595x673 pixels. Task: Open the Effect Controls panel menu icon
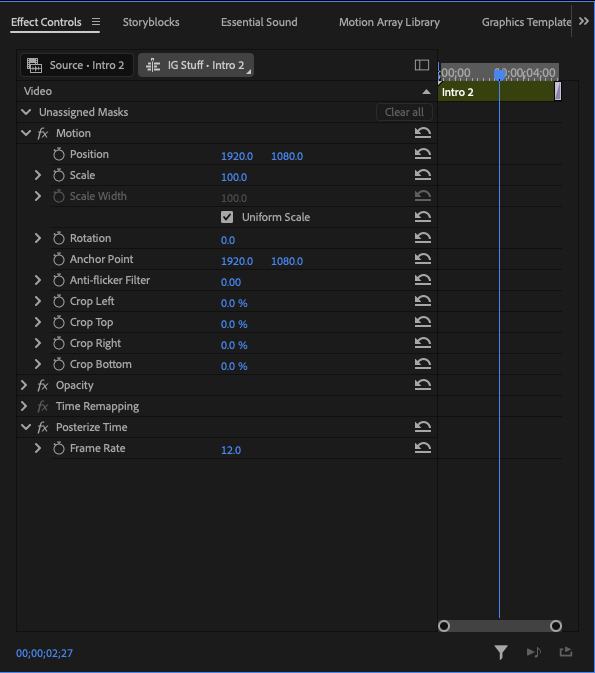coord(96,21)
